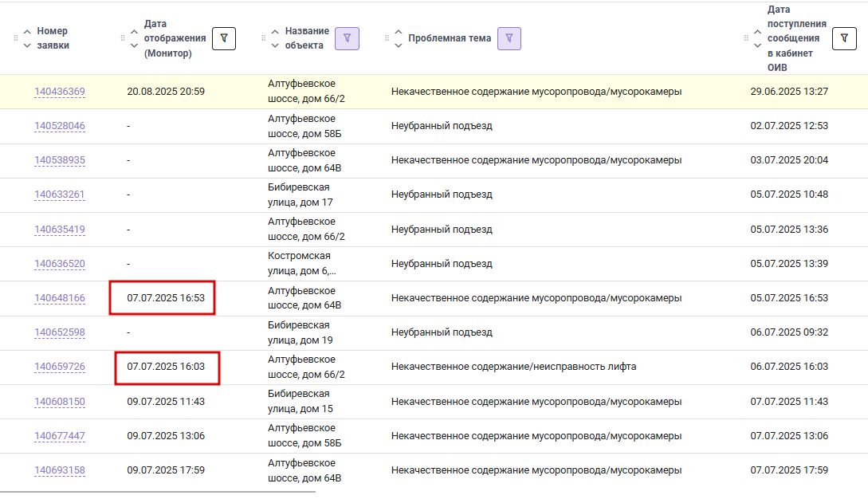This screenshot has height=503, width=868.
Task: Open request 140635419
Action: click(x=60, y=230)
